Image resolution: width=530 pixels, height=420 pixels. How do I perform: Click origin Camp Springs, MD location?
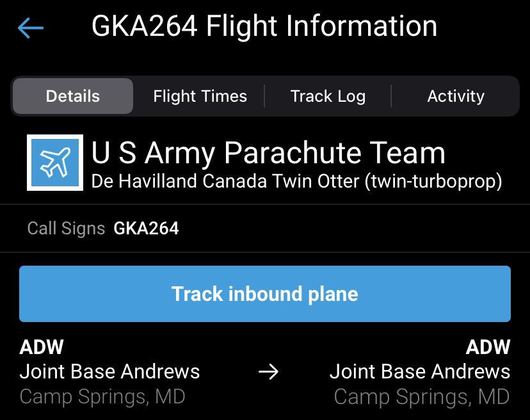[102, 397]
